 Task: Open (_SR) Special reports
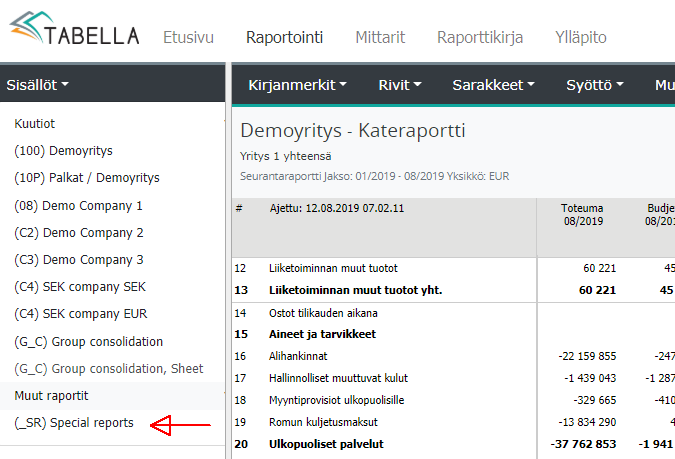(74, 423)
